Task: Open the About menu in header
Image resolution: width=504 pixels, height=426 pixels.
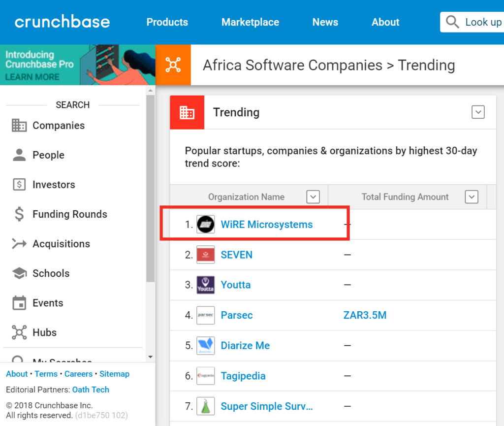Action: click(x=385, y=22)
